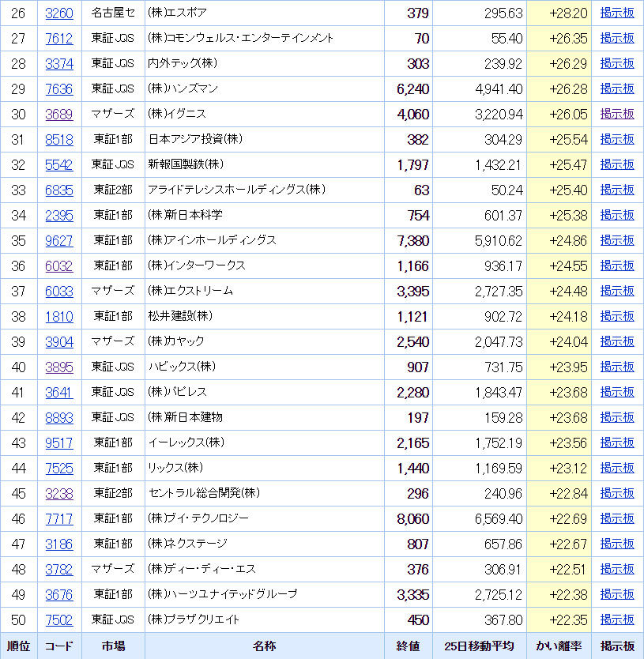Viewport: 644px width, 659px height.
Task: Open stock code 3238 link
Action: click(x=59, y=493)
